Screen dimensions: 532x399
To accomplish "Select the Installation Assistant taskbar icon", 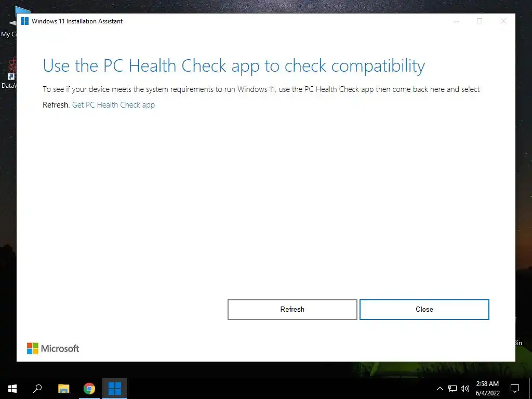I will [x=115, y=389].
